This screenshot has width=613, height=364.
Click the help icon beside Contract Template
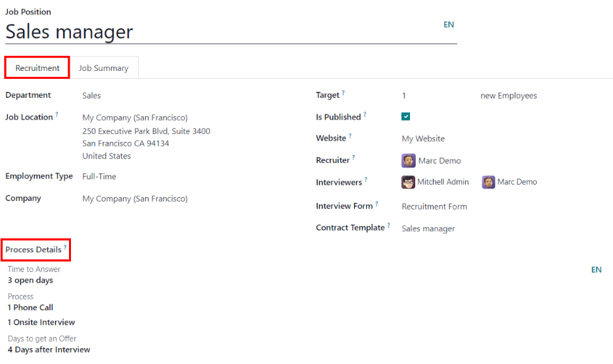tap(389, 226)
